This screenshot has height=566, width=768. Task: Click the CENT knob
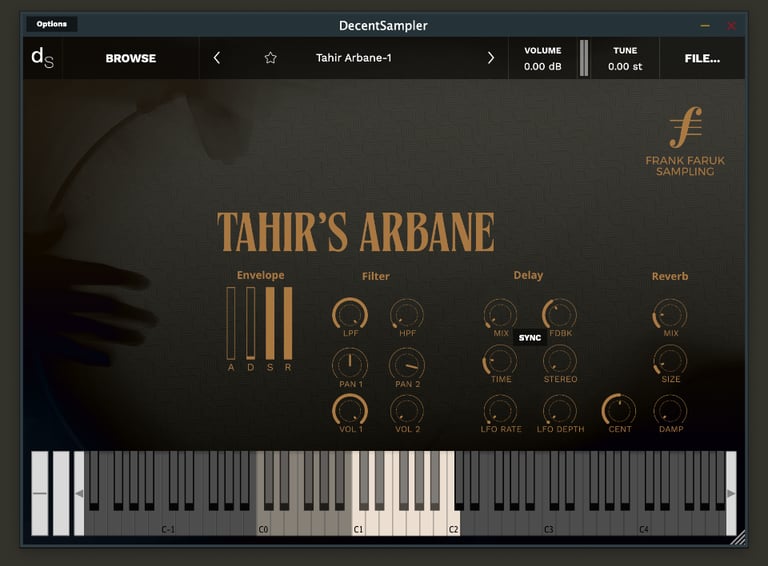pos(619,410)
